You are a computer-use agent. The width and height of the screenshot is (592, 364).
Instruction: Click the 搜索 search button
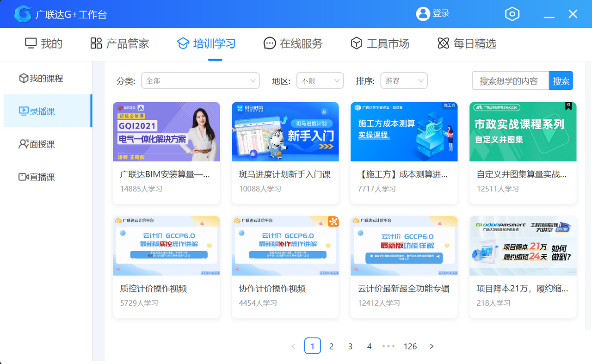pyautogui.click(x=561, y=80)
